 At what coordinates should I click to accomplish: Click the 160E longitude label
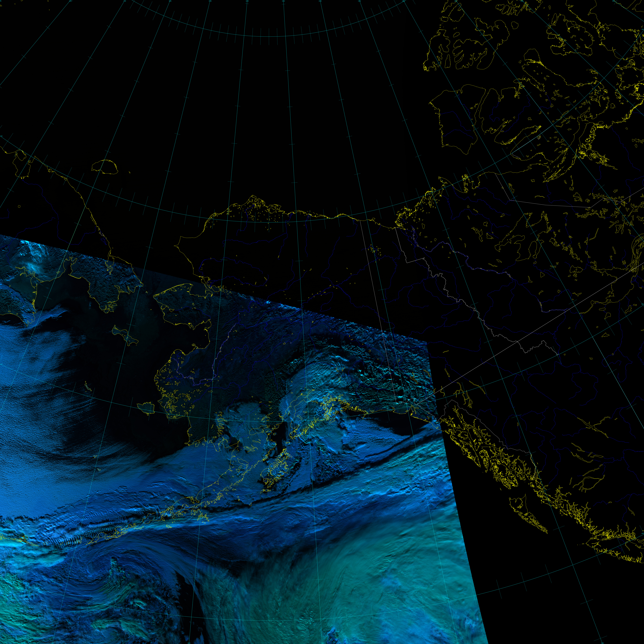point(70,1)
